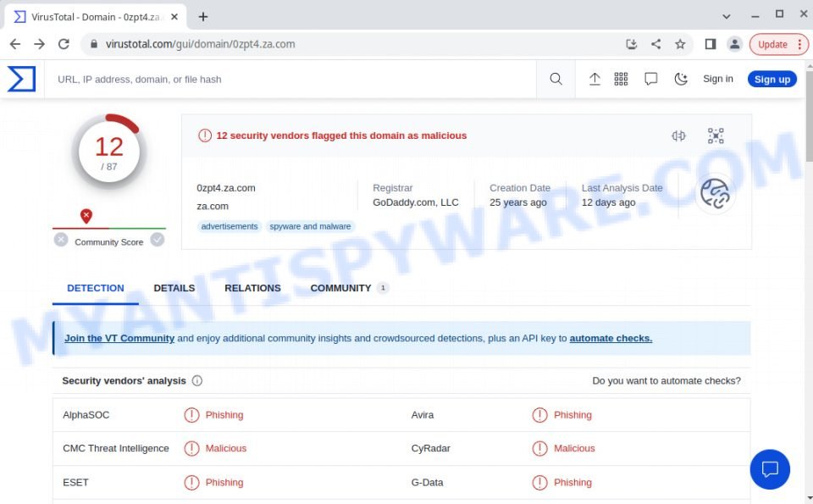The image size is (813, 504).
Task: Click the compare/diff icon beside the warning banner
Action: tap(677, 136)
